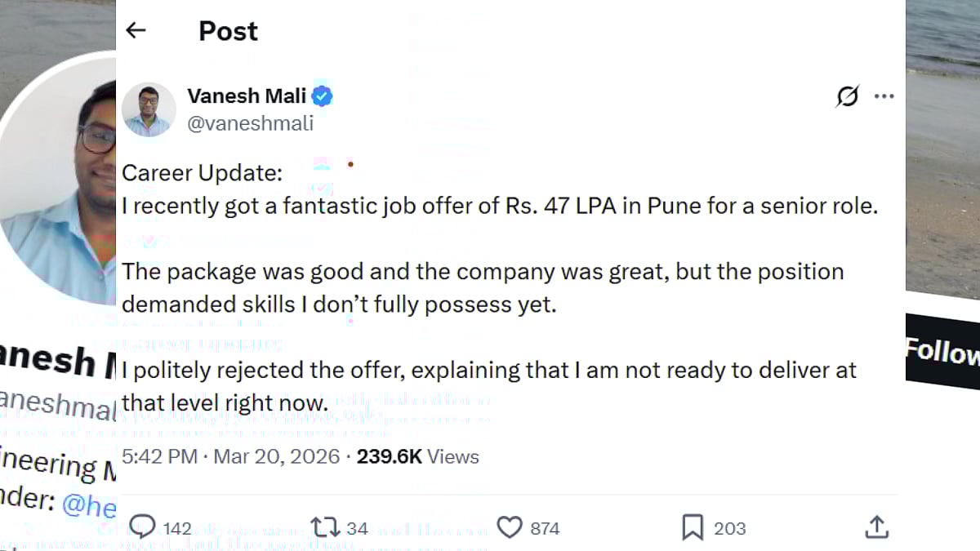This screenshot has width=980, height=551.
Task: Click the 874 likes count
Action: tap(545, 528)
